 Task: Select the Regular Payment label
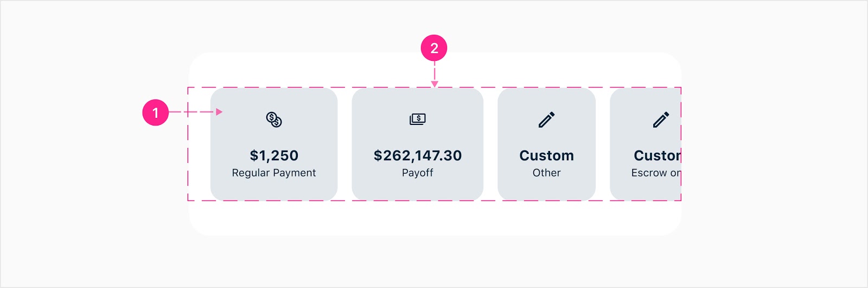(274, 173)
